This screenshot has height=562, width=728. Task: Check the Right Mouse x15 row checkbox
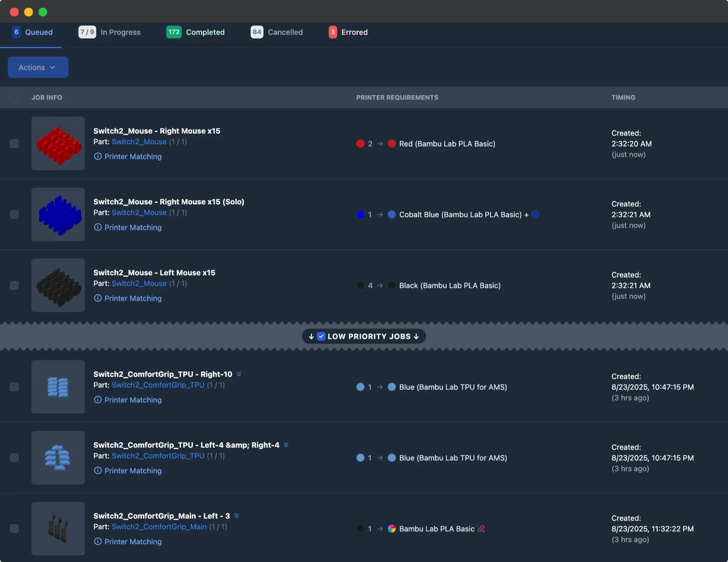[x=14, y=144]
